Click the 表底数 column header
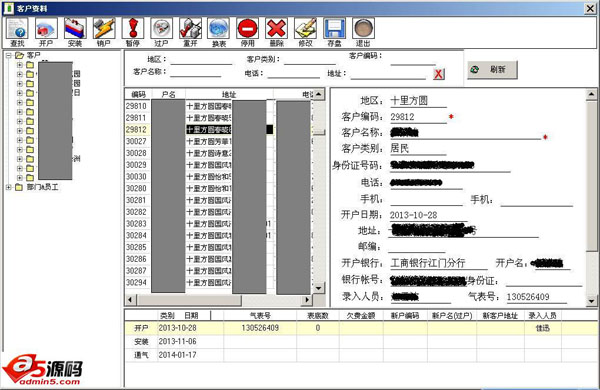Viewport: 600px width, 390px height. point(318,315)
